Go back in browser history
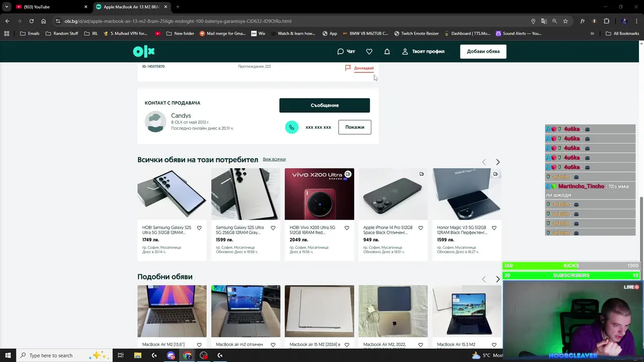Image resolution: width=644 pixels, height=362 pixels. [7, 21]
